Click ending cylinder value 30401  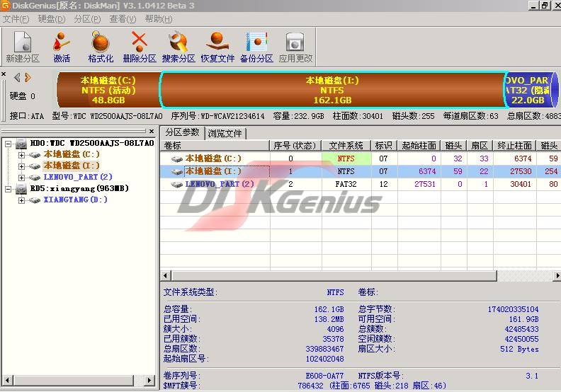coord(521,184)
